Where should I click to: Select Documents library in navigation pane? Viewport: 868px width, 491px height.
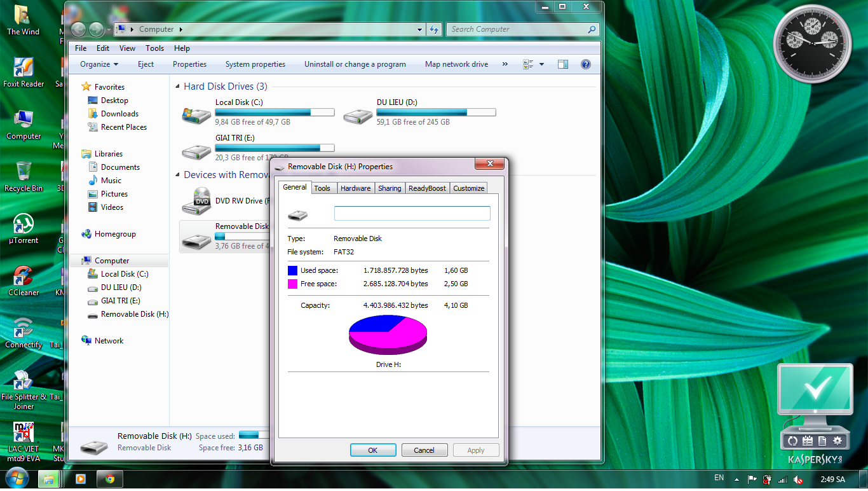pyautogui.click(x=120, y=167)
